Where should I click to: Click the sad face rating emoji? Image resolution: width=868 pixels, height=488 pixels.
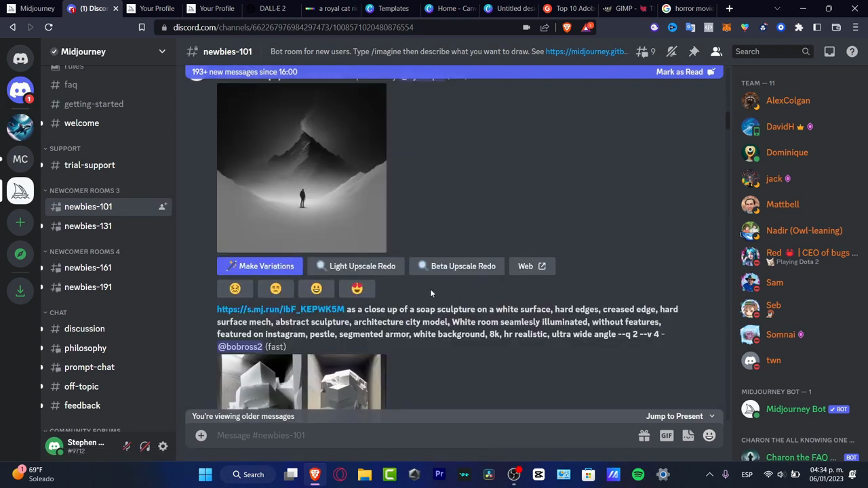(235, 289)
